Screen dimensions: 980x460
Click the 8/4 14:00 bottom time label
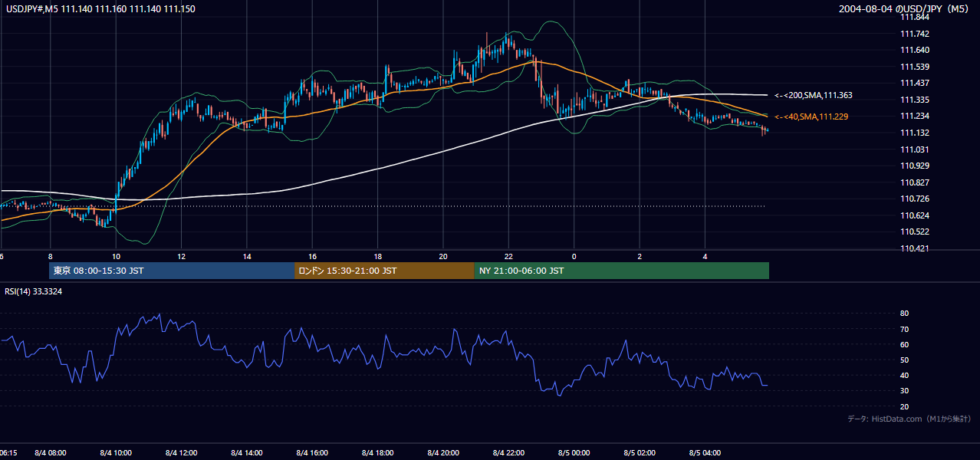tap(247, 453)
